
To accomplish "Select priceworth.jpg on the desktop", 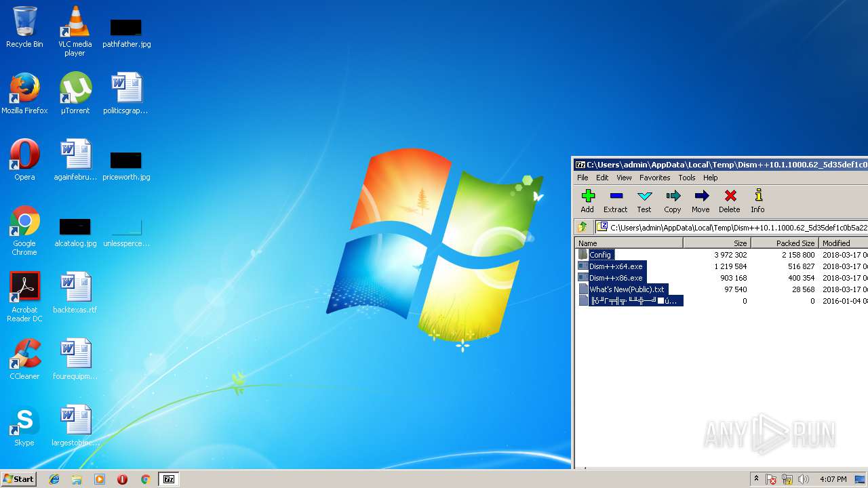I will [126, 165].
